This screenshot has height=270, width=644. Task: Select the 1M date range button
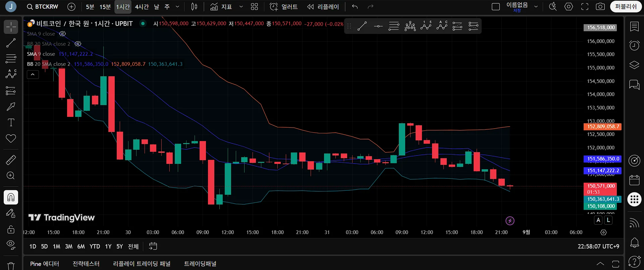[56, 246]
